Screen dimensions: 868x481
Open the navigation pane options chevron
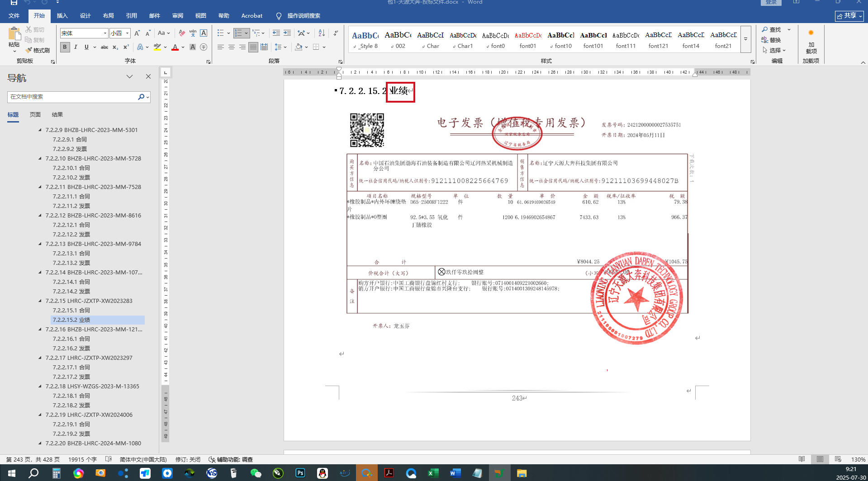[x=130, y=77]
